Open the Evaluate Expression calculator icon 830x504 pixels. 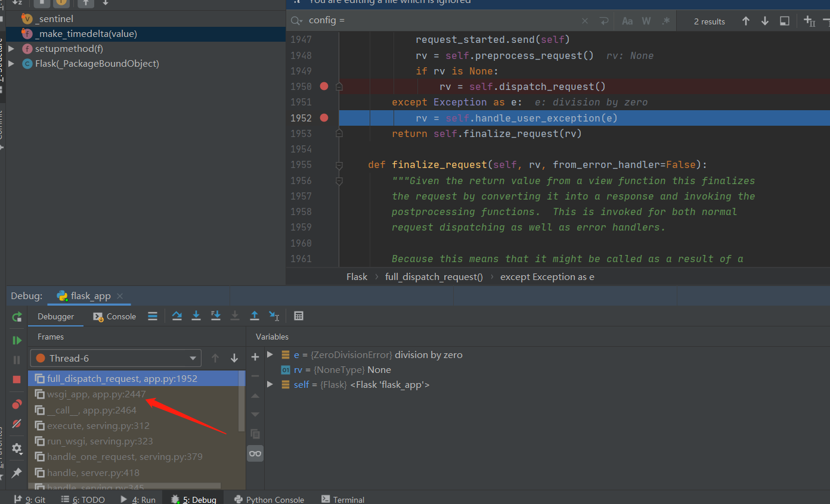tap(299, 316)
